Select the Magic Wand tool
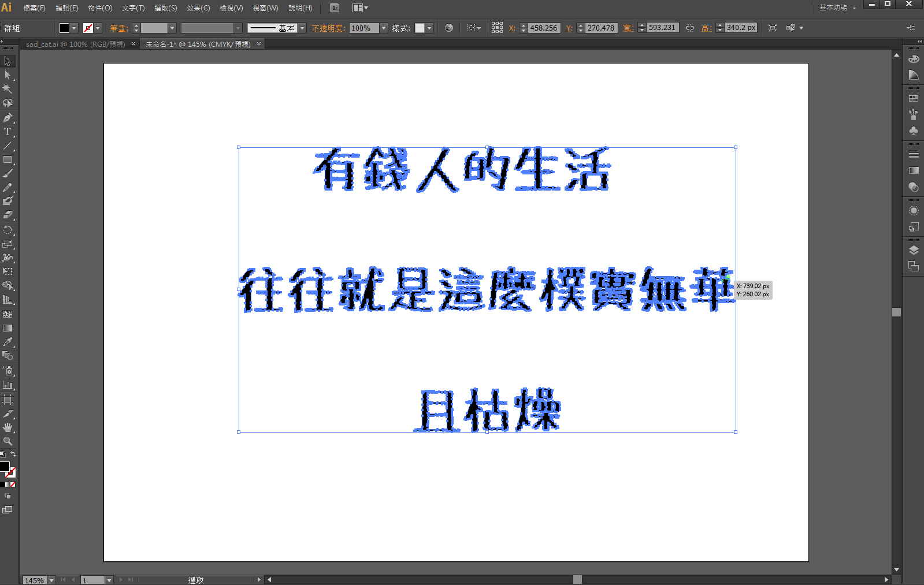 8,89
